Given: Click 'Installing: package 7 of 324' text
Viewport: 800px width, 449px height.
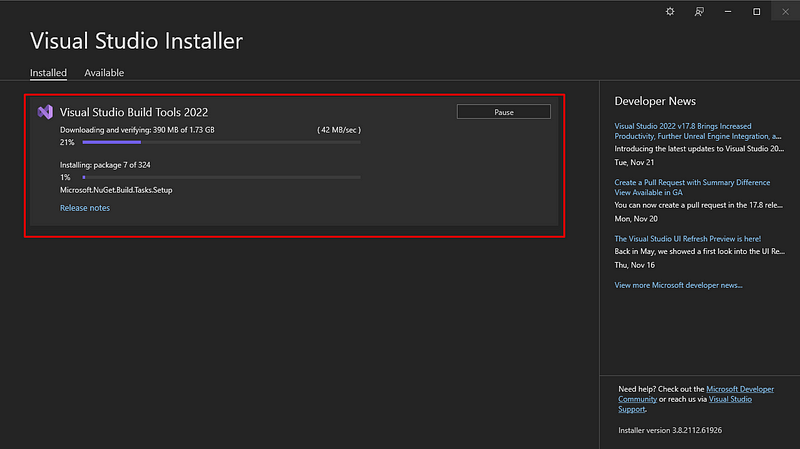Looking at the screenshot, I should [105, 165].
